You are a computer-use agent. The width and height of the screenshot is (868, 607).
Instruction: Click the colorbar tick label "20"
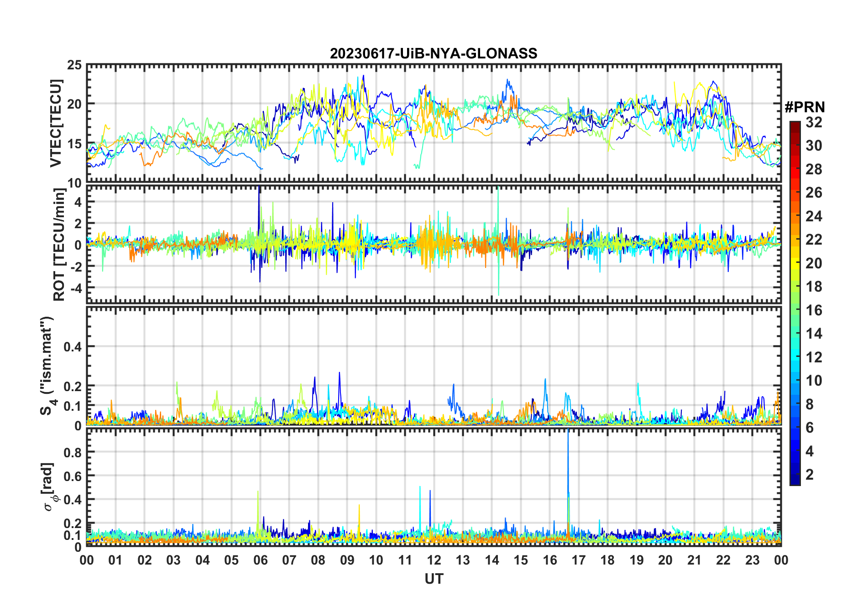pos(814,263)
